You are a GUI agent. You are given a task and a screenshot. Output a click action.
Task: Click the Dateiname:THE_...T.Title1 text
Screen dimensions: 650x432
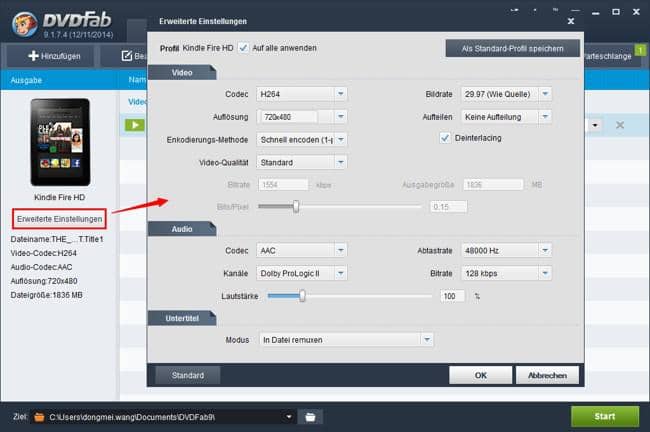(57, 239)
